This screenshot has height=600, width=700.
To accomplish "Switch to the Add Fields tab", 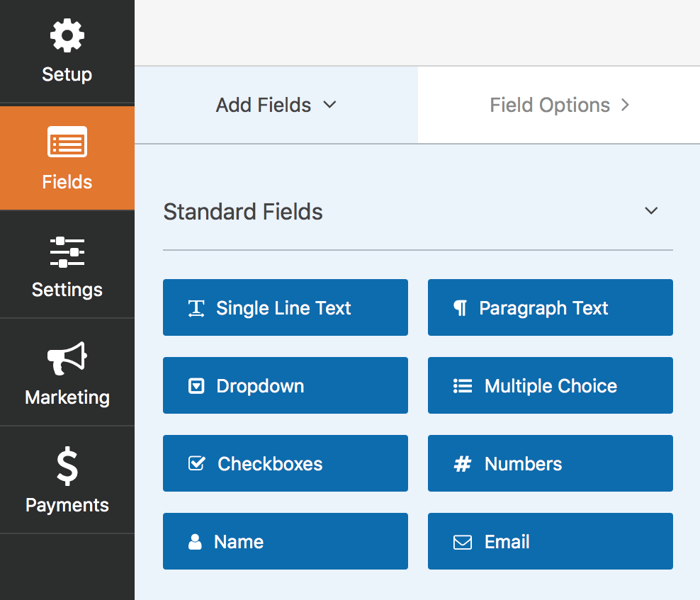I will click(x=276, y=105).
